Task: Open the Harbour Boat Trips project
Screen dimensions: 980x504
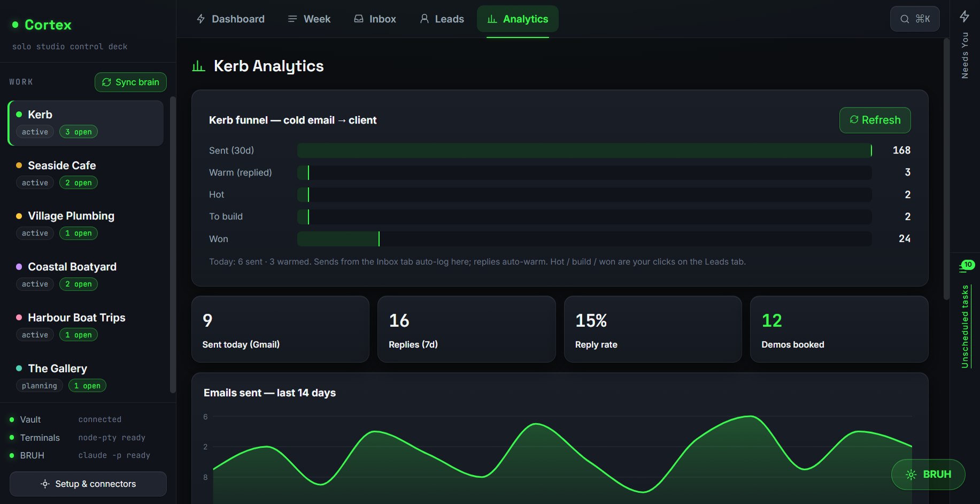Action: [86, 326]
